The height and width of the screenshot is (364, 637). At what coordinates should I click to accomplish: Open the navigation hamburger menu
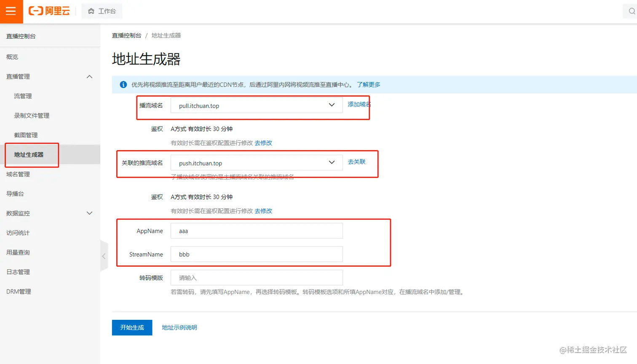(11, 11)
